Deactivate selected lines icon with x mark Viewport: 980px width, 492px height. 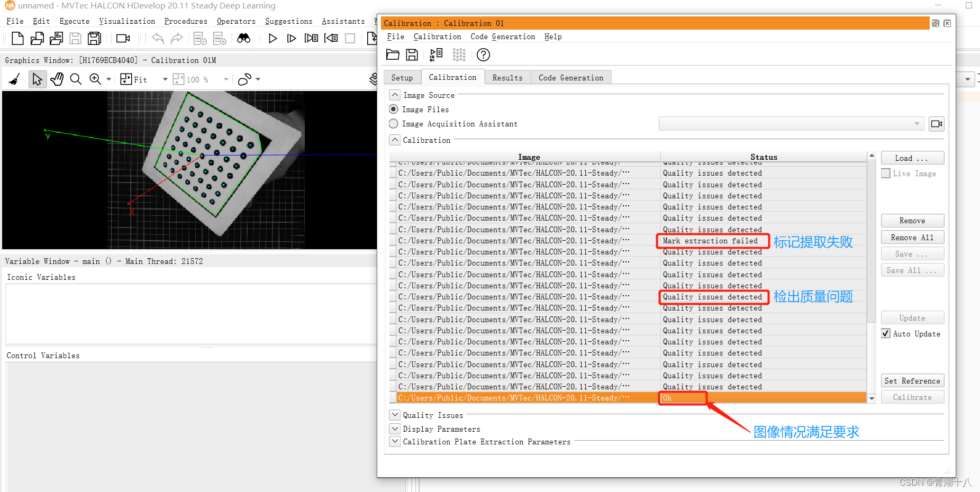[220, 39]
